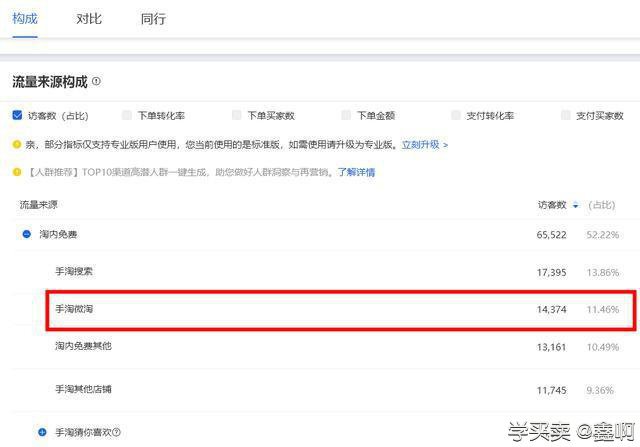Click the 17,395 visitor count
This screenshot has width=640, height=447.
click(551, 272)
